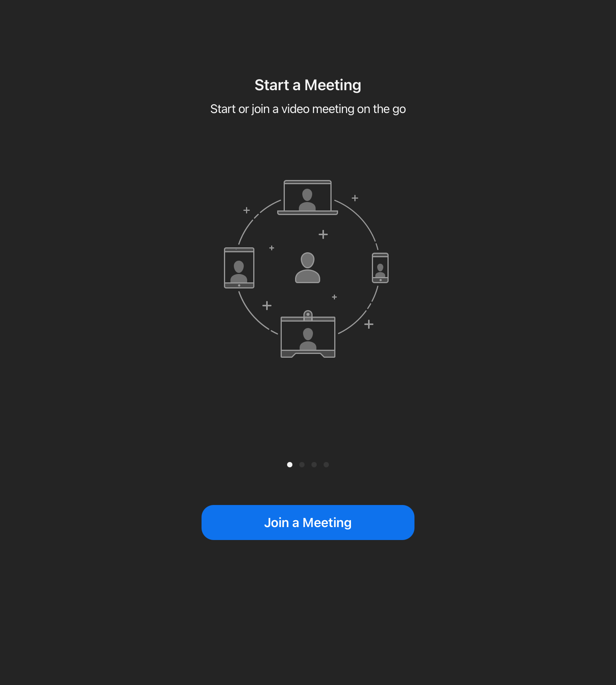Select the first onboarding page dot

coord(290,465)
